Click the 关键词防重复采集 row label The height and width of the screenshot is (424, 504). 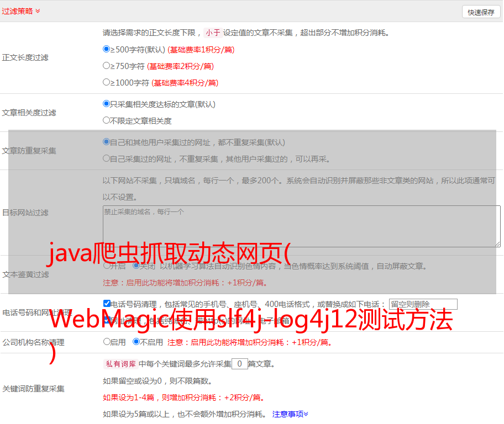coord(33,389)
